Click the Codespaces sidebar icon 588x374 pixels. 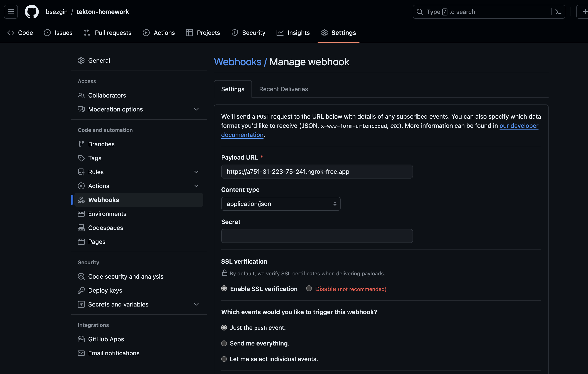coord(81,228)
